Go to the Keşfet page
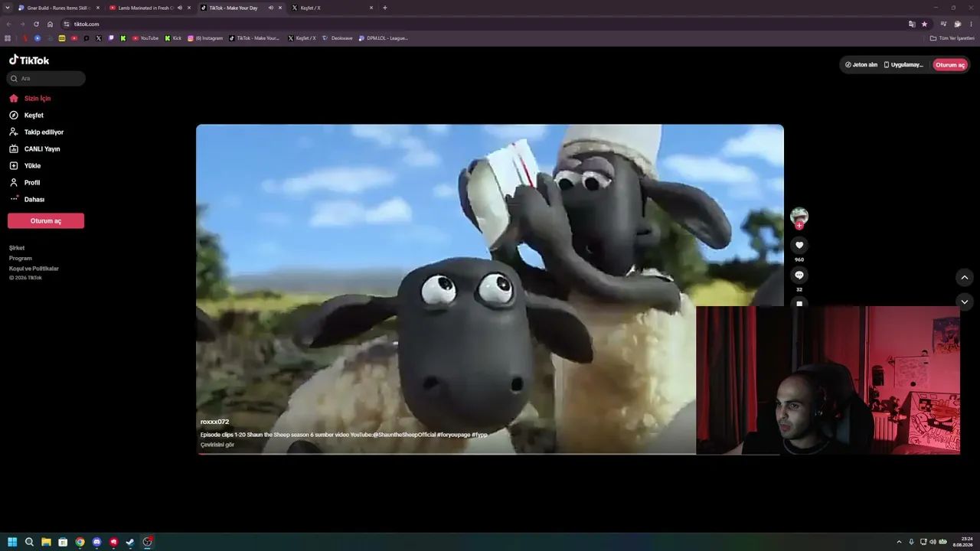Image resolution: width=980 pixels, height=551 pixels. tap(26, 115)
